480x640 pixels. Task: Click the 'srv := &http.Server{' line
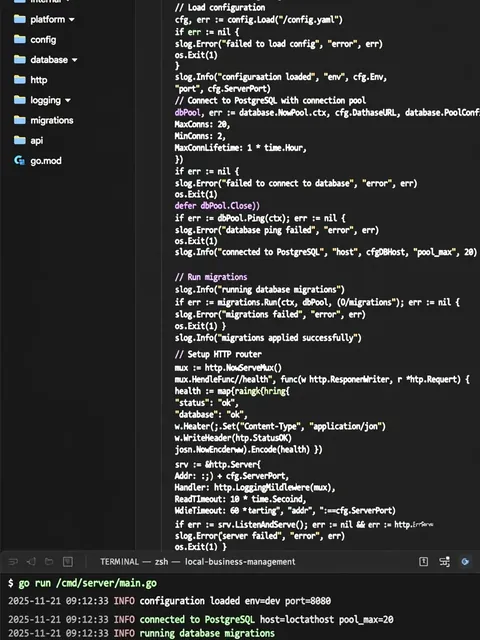tap(218, 464)
